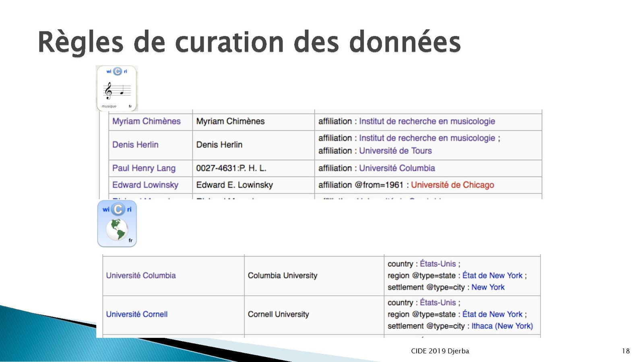
Task: Click État de New York in Columbia row
Action: [x=492, y=276]
